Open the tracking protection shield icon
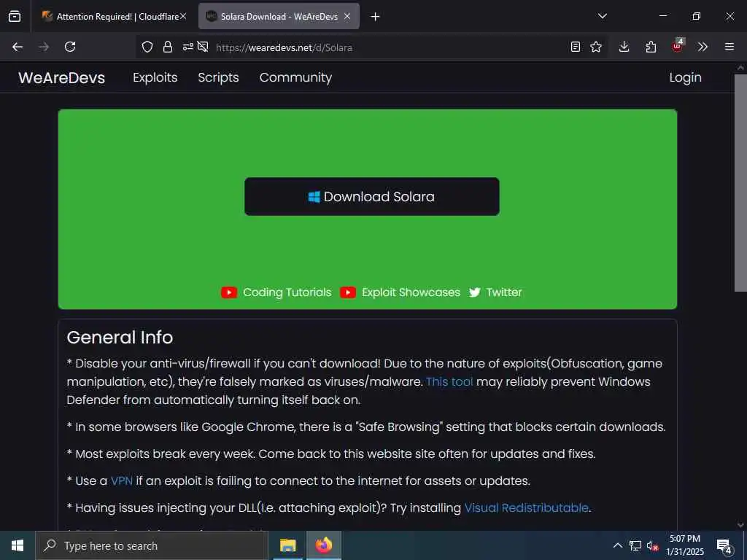The height and width of the screenshot is (560, 747). (147, 47)
